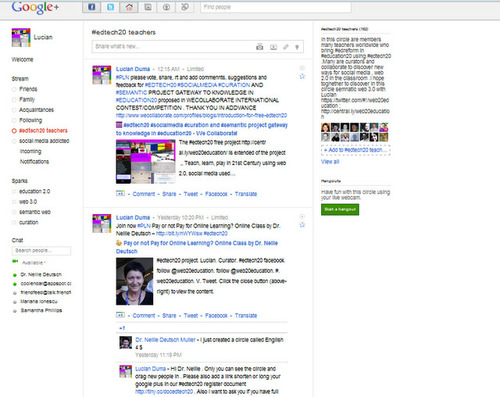The height and width of the screenshot is (397, 500).
Task: Open the Photos icon in top toolbar
Action: pos(148,7)
